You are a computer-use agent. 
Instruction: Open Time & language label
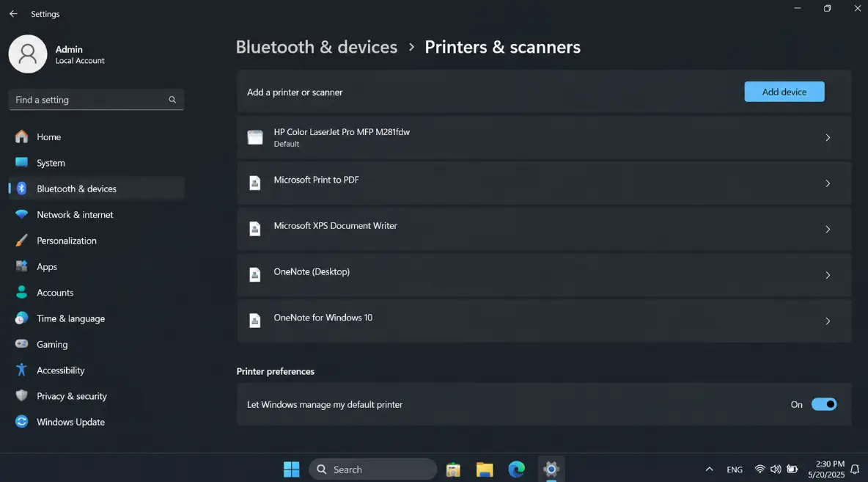[70, 318]
